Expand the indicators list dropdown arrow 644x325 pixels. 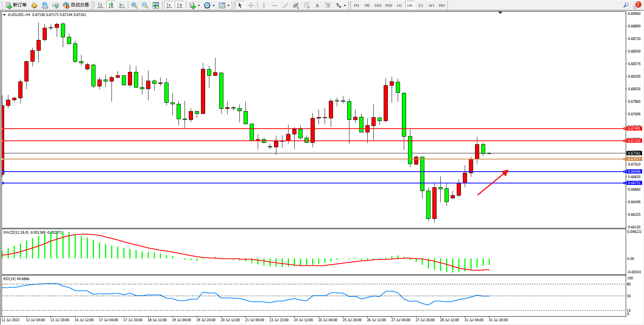click(x=199, y=5)
